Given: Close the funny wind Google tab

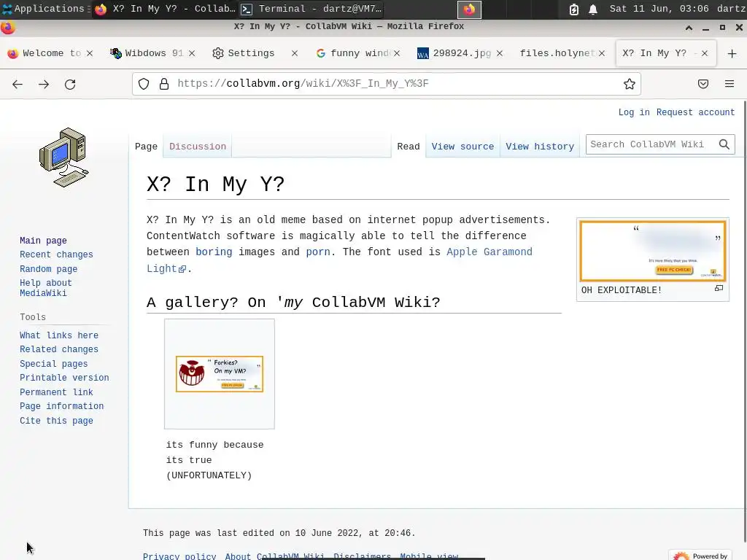Looking at the screenshot, I should click(x=397, y=53).
